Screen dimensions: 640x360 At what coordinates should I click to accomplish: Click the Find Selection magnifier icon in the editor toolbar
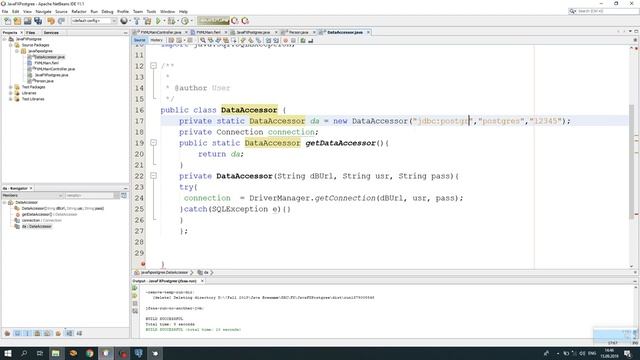(x=203, y=40)
